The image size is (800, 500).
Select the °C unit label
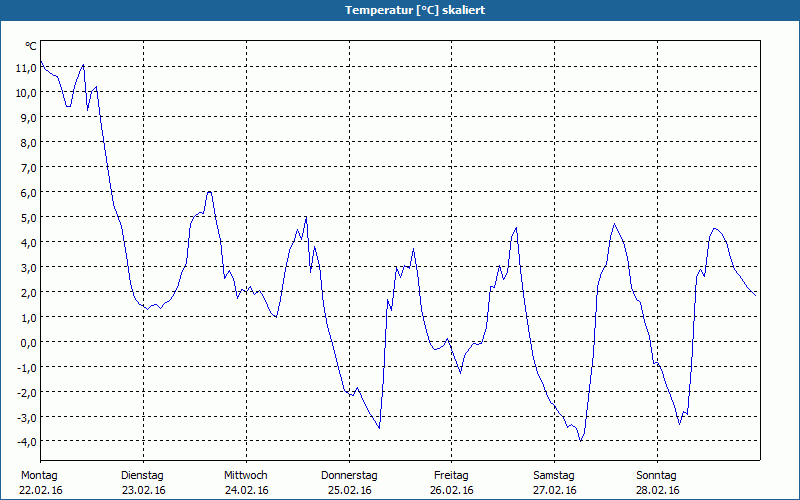[31, 46]
